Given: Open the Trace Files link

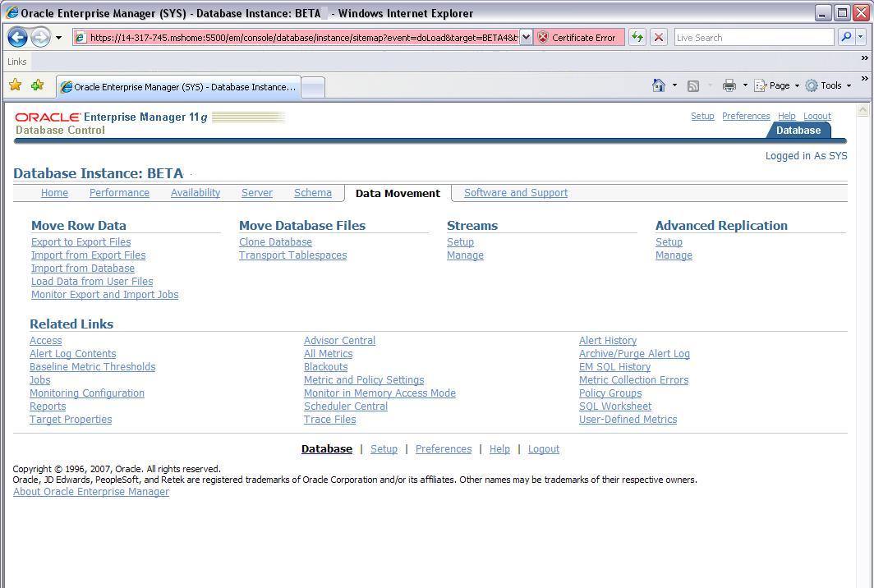Looking at the screenshot, I should [x=330, y=420].
